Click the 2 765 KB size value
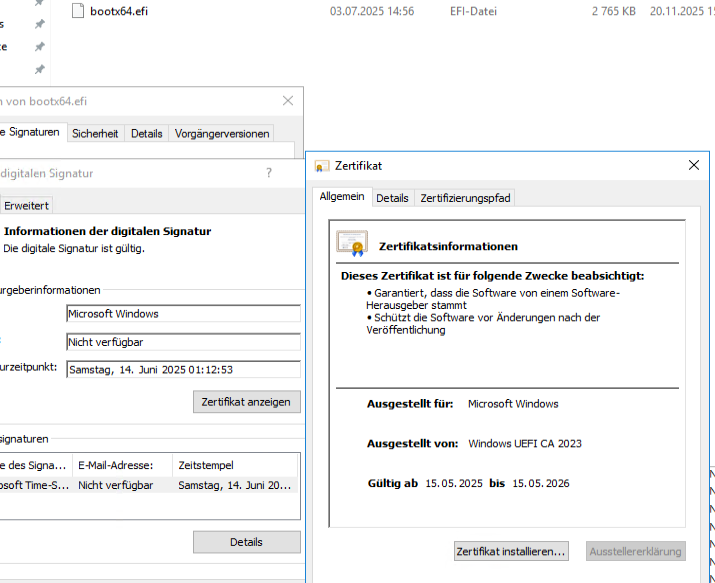The height and width of the screenshot is (583, 715). [x=614, y=11]
